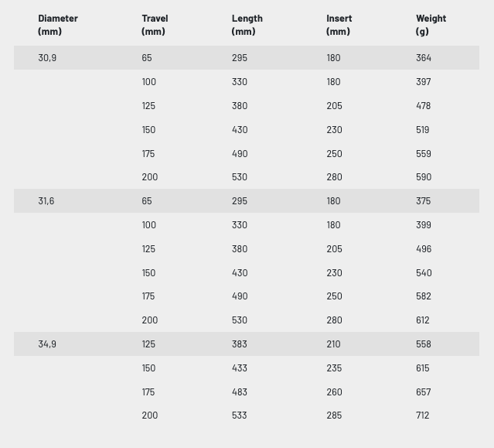The height and width of the screenshot is (448, 494).
Task: Click the Diameter (mm) column header
Action: tap(58, 25)
